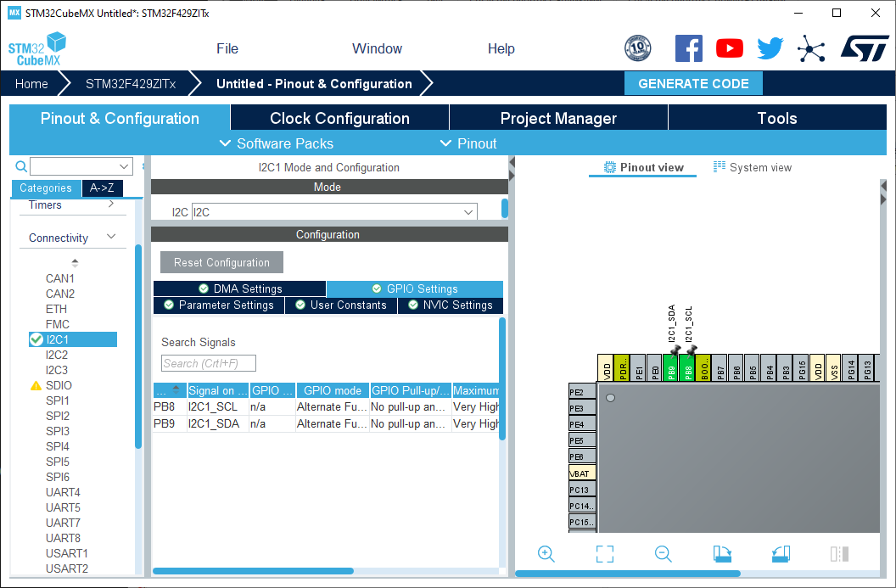Viewport: 896px width, 588px height.
Task: Open the DMA Settings tab
Action: pyautogui.click(x=240, y=288)
